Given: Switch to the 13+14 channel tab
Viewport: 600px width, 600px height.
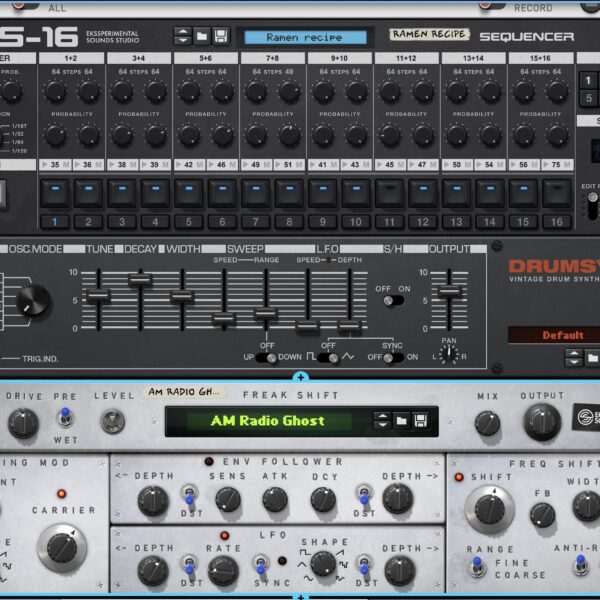Looking at the screenshot, I should coord(473,58).
